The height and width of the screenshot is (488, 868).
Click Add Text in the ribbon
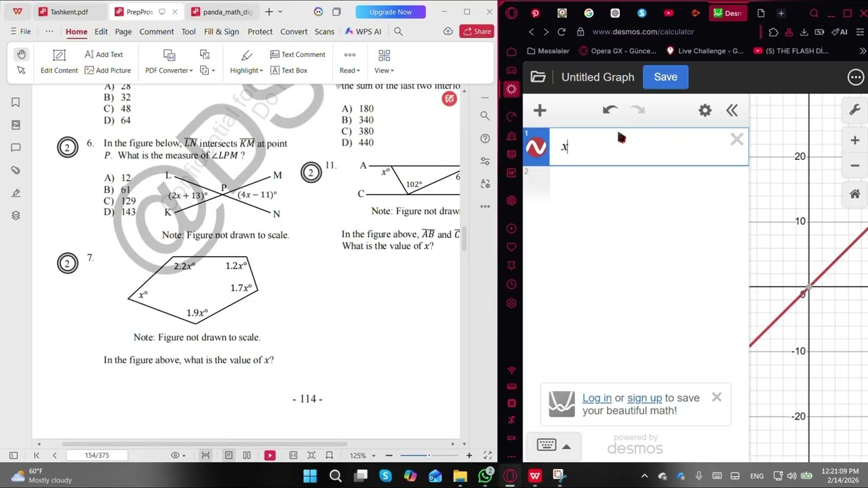104,54
